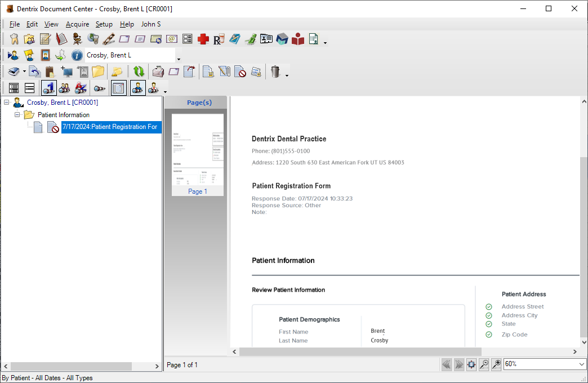Click the zoom in magnifier icon

[x=496, y=364]
